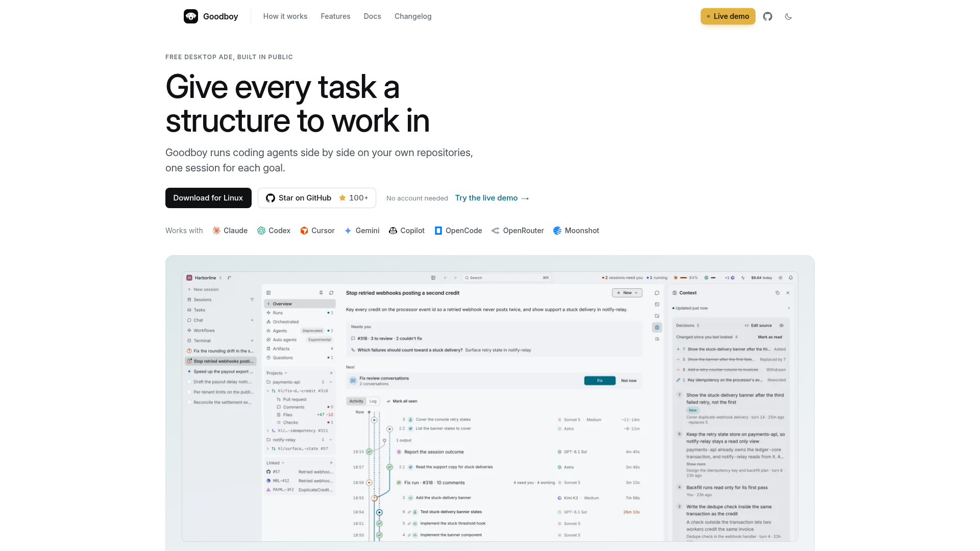
Task: Open the Changelog nav link
Action: pyautogui.click(x=413, y=16)
